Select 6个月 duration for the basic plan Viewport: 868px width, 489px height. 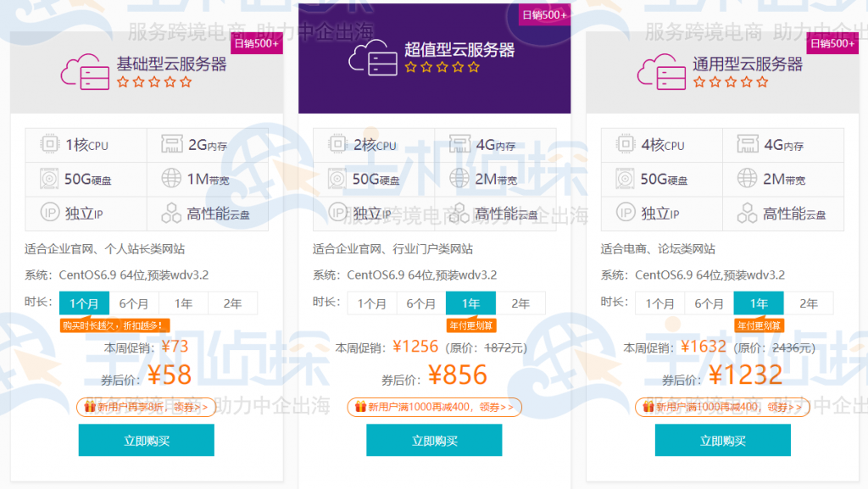[x=134, y=303]
